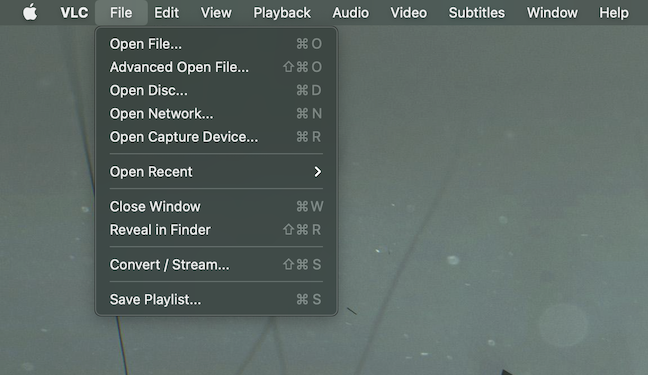Choose Close Window menu entry
The height and width of the screenshot is (375, 648).
click(216, 206)
